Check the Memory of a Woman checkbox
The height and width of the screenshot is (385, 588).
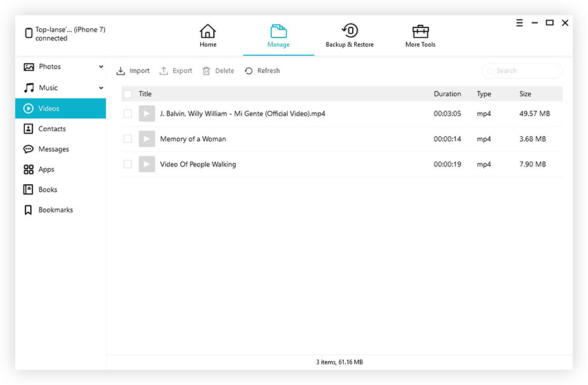click(x=128, y=139)
